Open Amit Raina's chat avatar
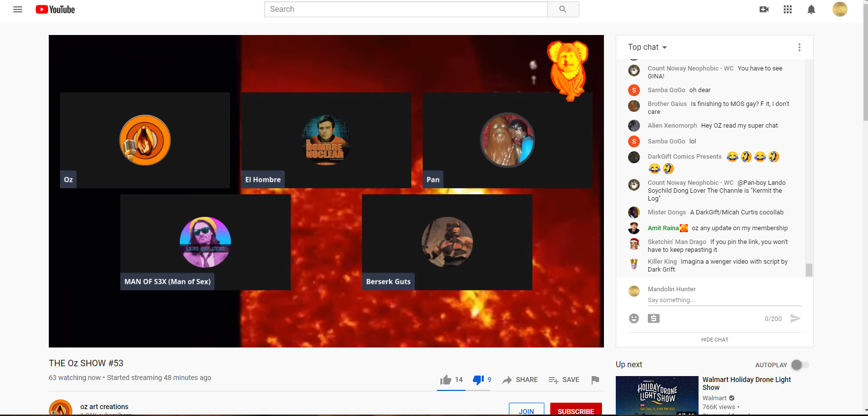Screen dimensions: 868x416 [x=634, y=228]
